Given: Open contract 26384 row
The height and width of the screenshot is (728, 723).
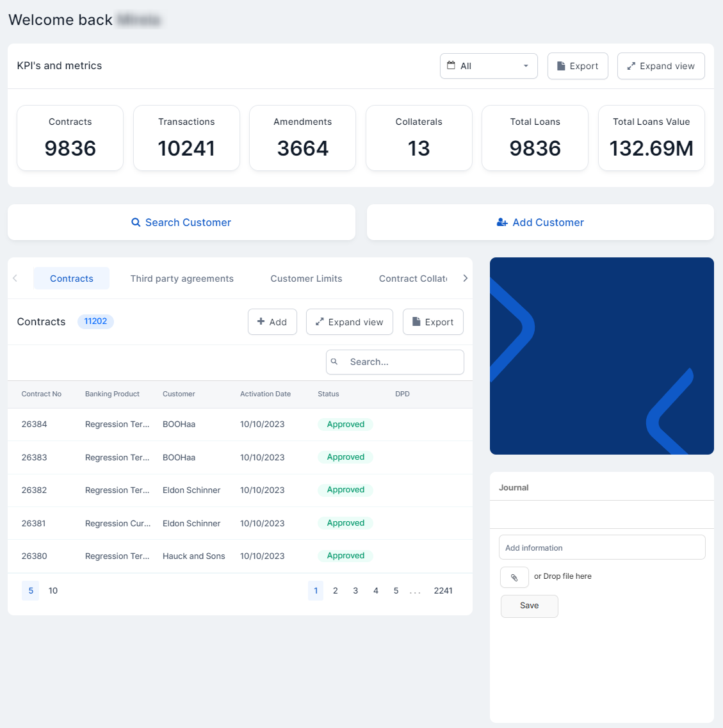Looking at the screenshot, I should pyautogui.click(x=35, y=425).
